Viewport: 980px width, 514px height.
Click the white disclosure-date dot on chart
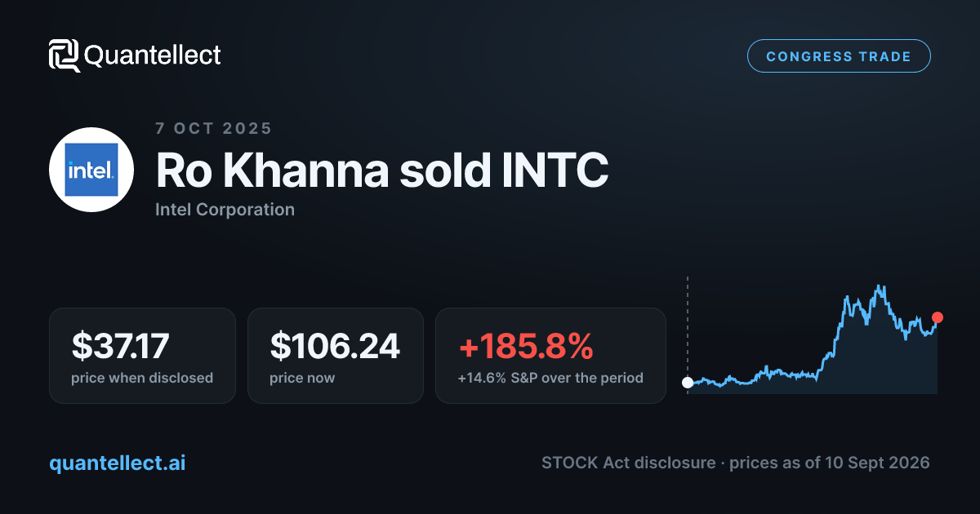click(x=688, y=382)
